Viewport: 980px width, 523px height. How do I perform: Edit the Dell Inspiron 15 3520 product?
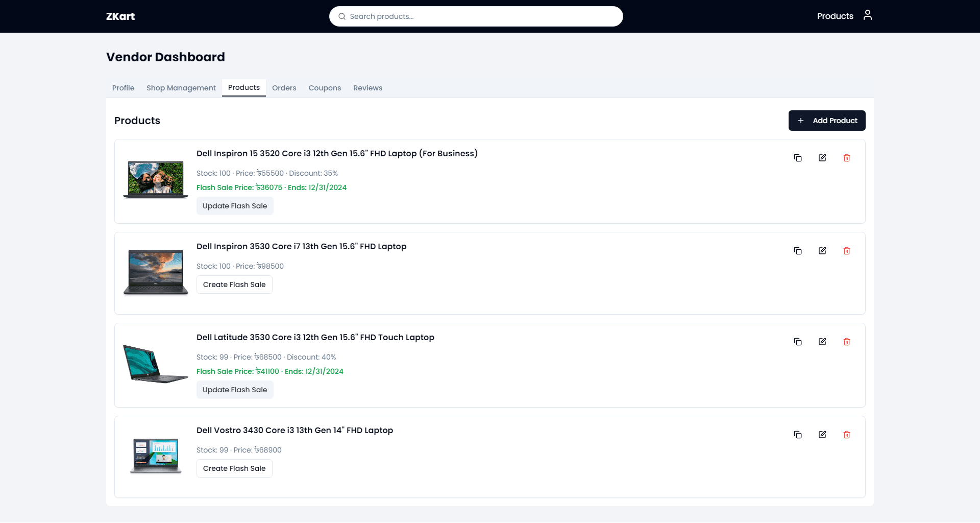[823, 158]
